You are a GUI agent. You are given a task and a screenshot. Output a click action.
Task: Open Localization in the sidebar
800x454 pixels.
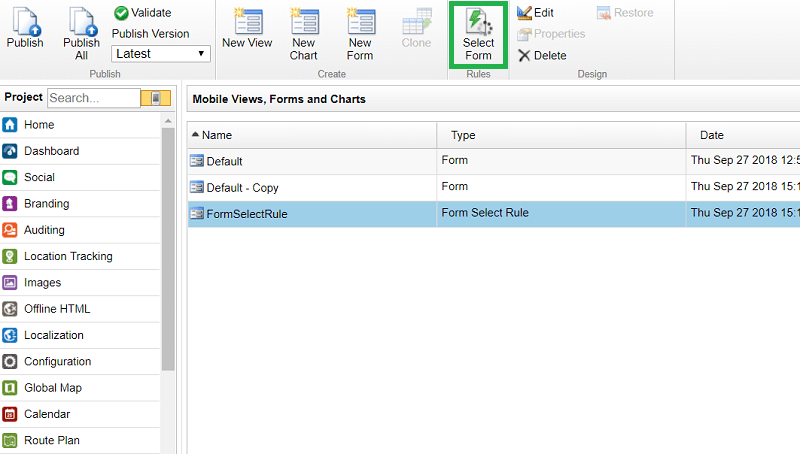tap(80, 335)
